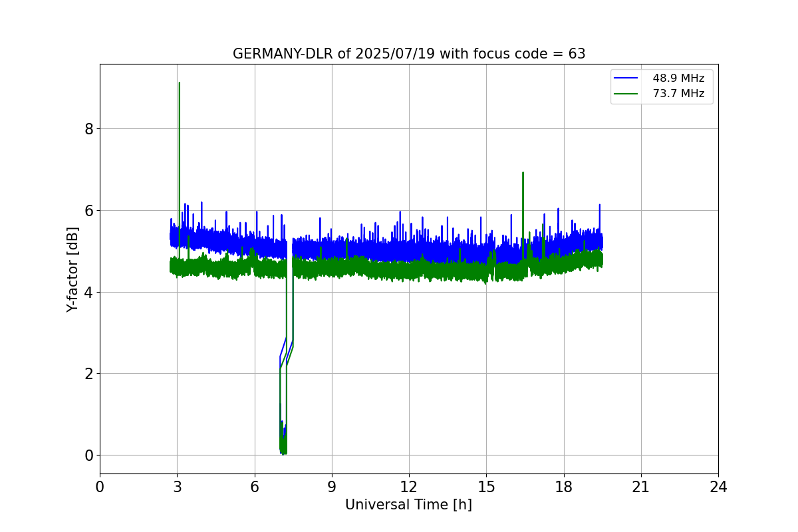This screenshot has width=798, height=532.
Task: Click x-axis tick label 24
Action: 718,487
